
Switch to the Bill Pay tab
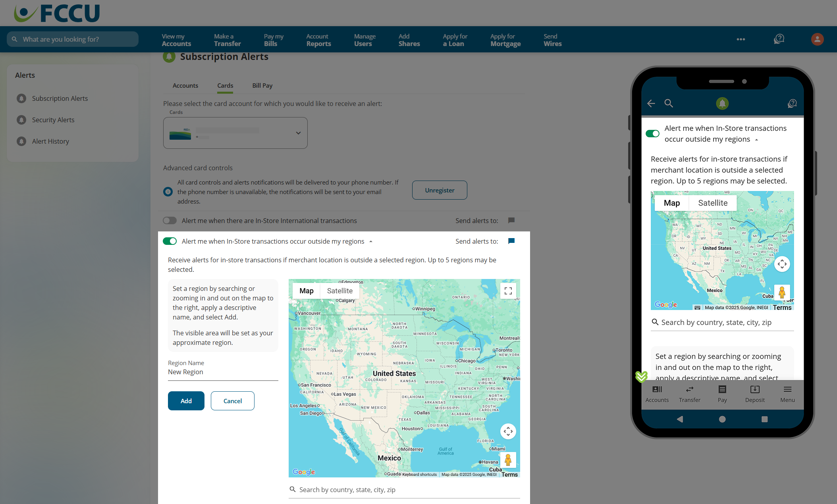[262, 86]
